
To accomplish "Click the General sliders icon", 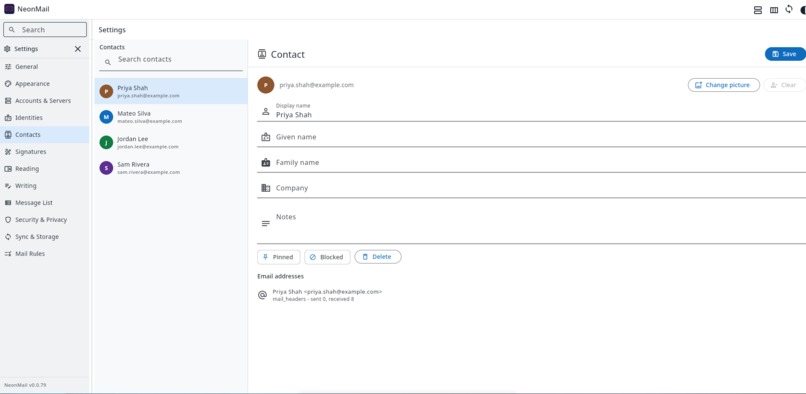I will (8, 66).
